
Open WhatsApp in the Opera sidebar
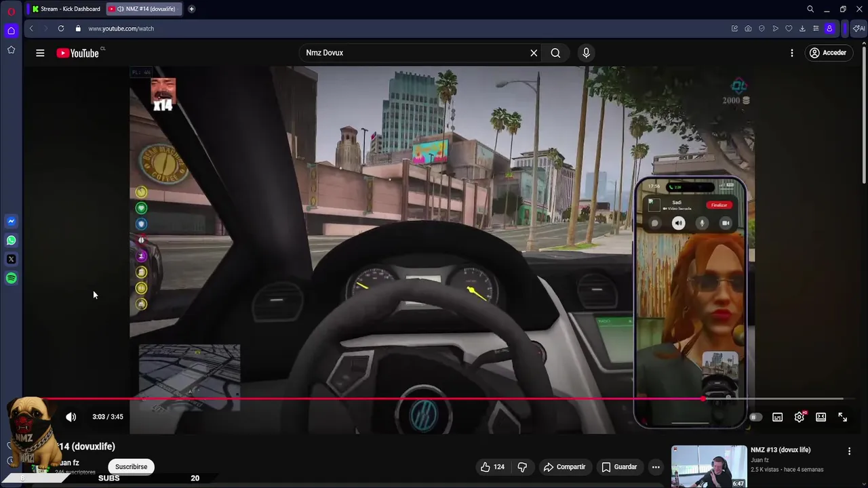coord(11,240)
